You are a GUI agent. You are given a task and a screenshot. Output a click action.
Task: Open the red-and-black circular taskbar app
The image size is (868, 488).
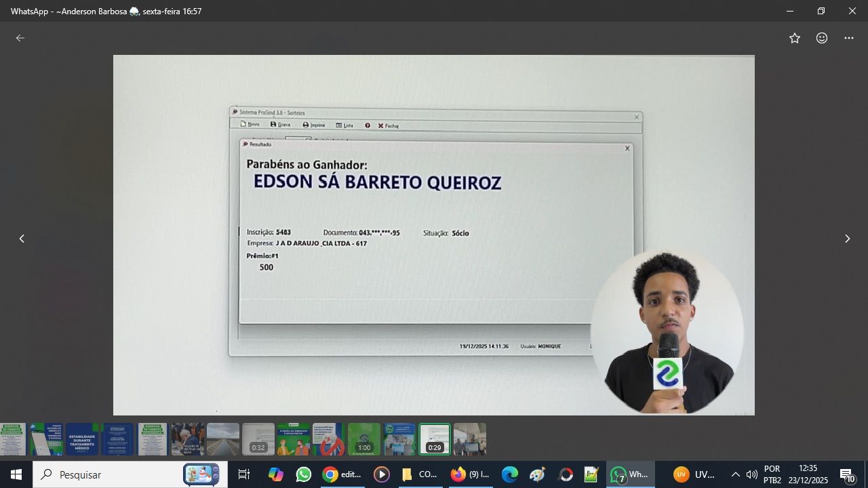(566, 474)
